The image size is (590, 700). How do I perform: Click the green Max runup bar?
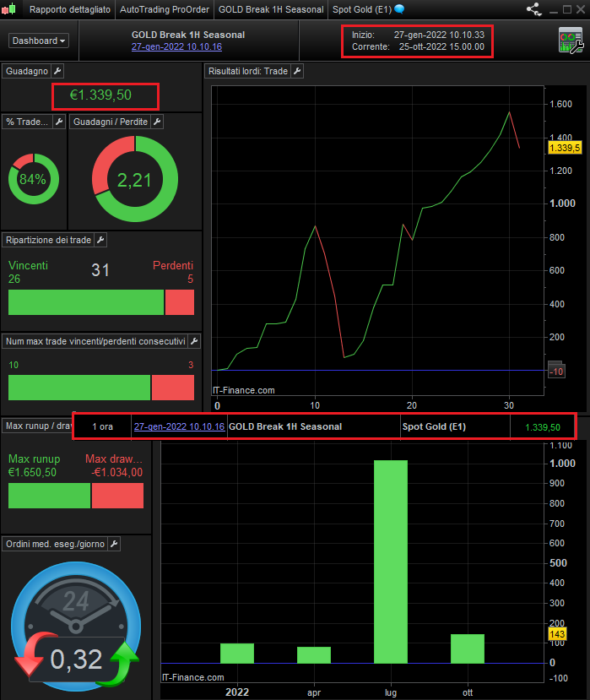coord(49,496)
